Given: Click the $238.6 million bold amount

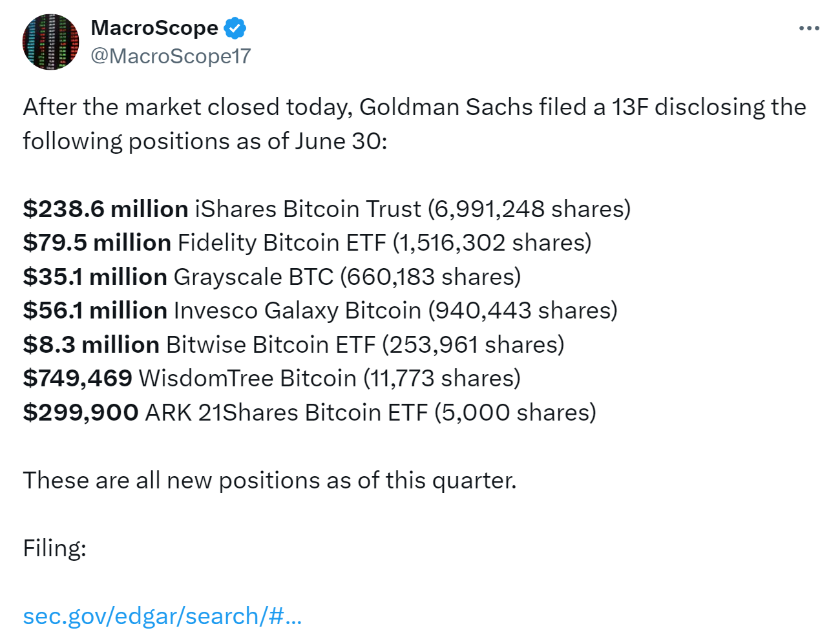Looking at the screenshot, I should coord(105,209).
